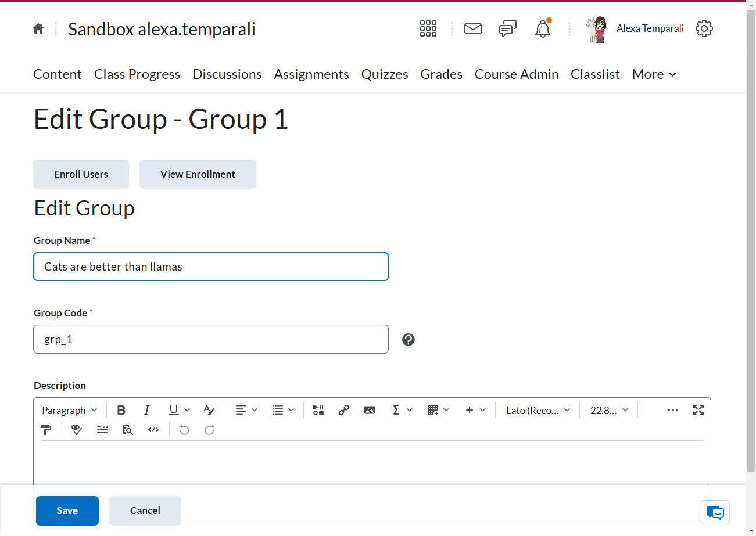Open the word count tool
Screen dimensions: 756x536
[x=102, y=430]
